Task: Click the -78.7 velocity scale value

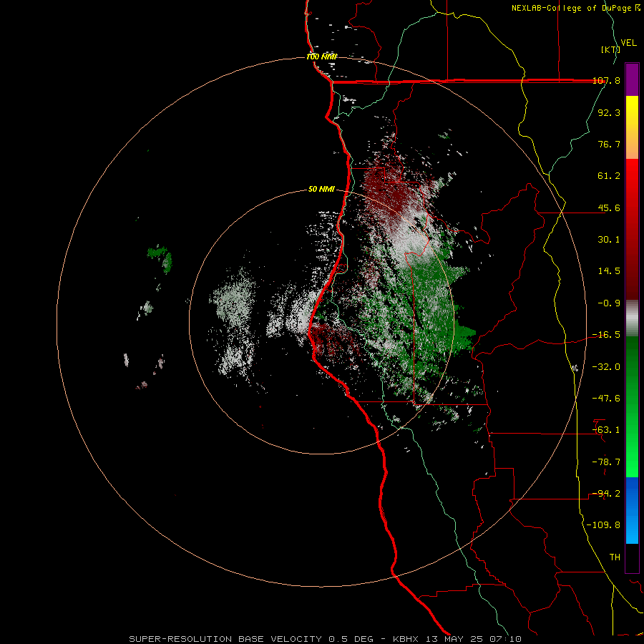Action: [x=607, y=462]
